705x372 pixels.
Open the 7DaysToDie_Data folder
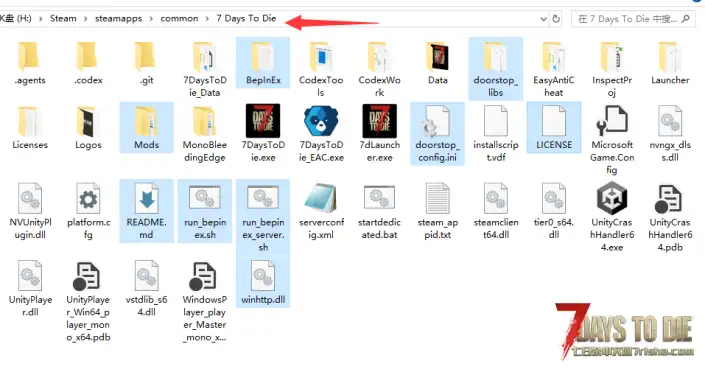205,69
